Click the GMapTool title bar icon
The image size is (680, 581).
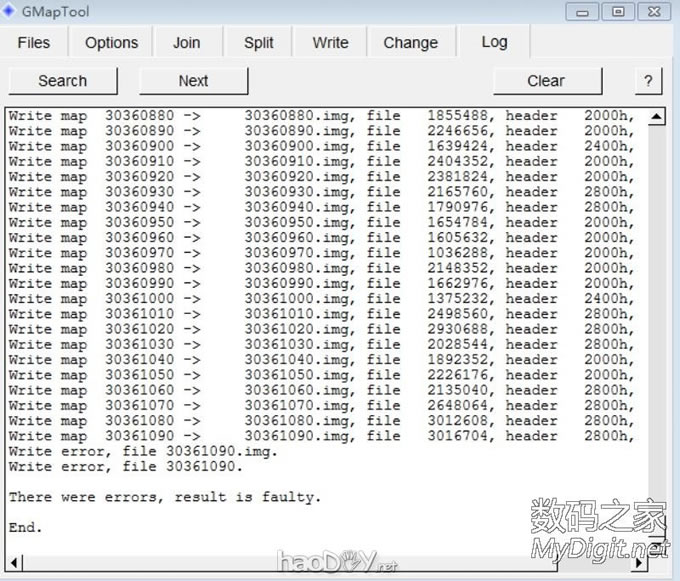pos(10,11)
